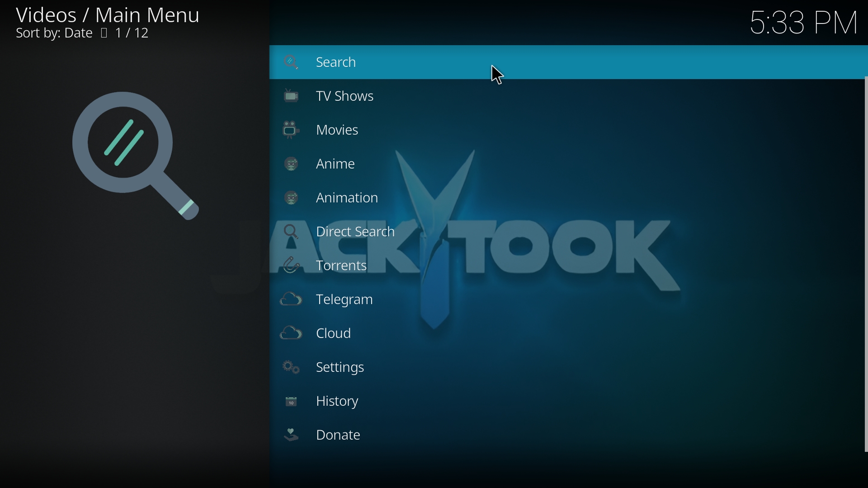Open the Movies category label
Screen dimensions: 868x488
pos(338,131)
